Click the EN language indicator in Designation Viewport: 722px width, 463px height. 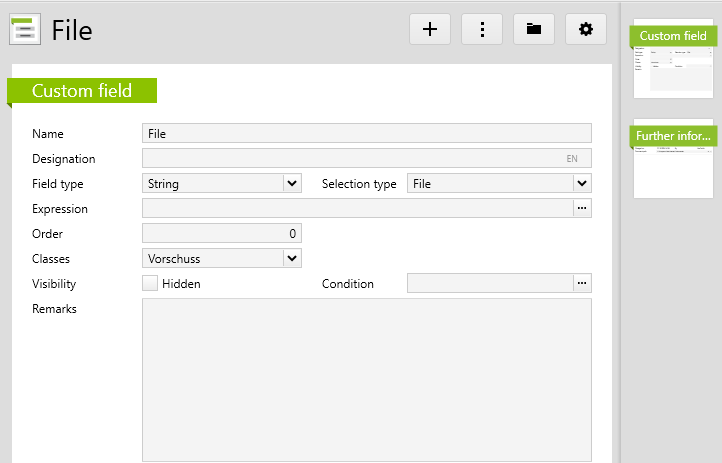click(572, 158)
